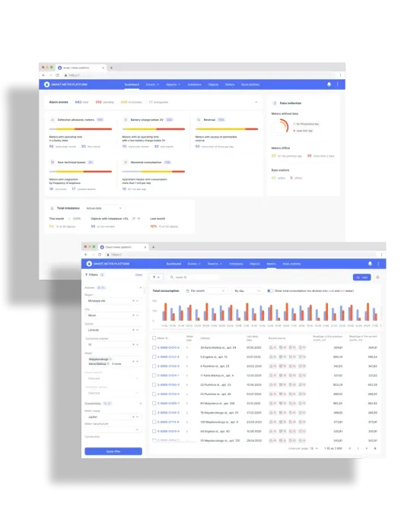Open the City dropdown showing Minsk
This screenshot has height=532, width=401.
[113, 315]
